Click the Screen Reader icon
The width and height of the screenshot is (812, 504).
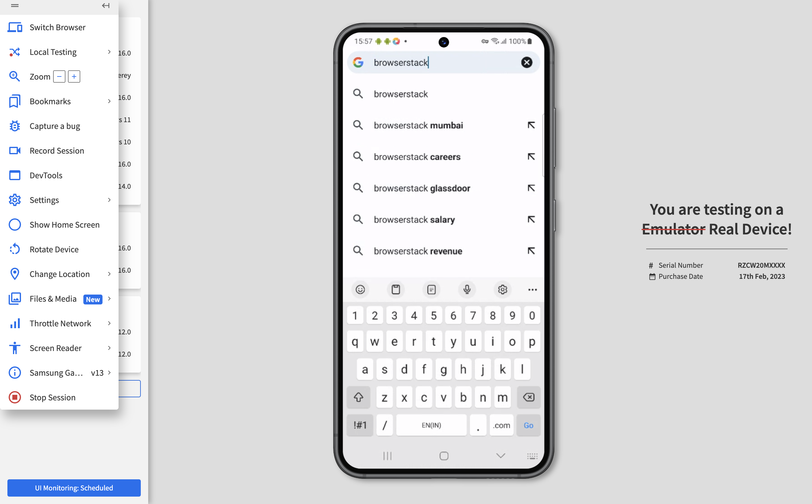15,347
